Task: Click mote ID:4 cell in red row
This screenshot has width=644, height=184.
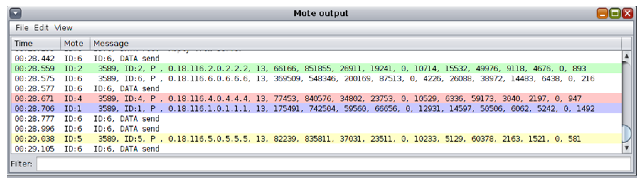Action: pyautogui.click(x=73, y=99)
